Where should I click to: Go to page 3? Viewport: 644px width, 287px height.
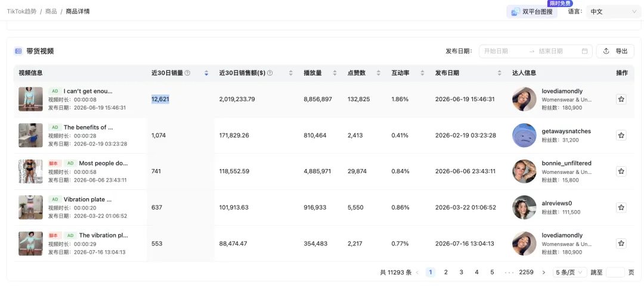[x=461, y=272]
